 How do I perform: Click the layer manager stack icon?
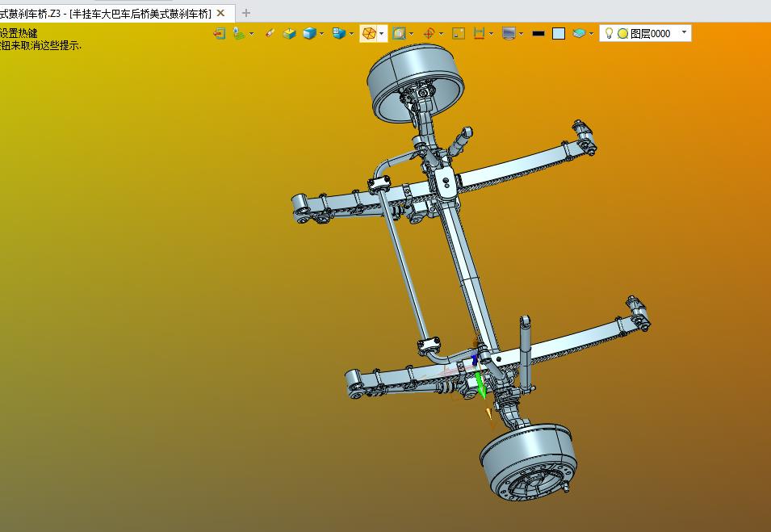(579, 33)
